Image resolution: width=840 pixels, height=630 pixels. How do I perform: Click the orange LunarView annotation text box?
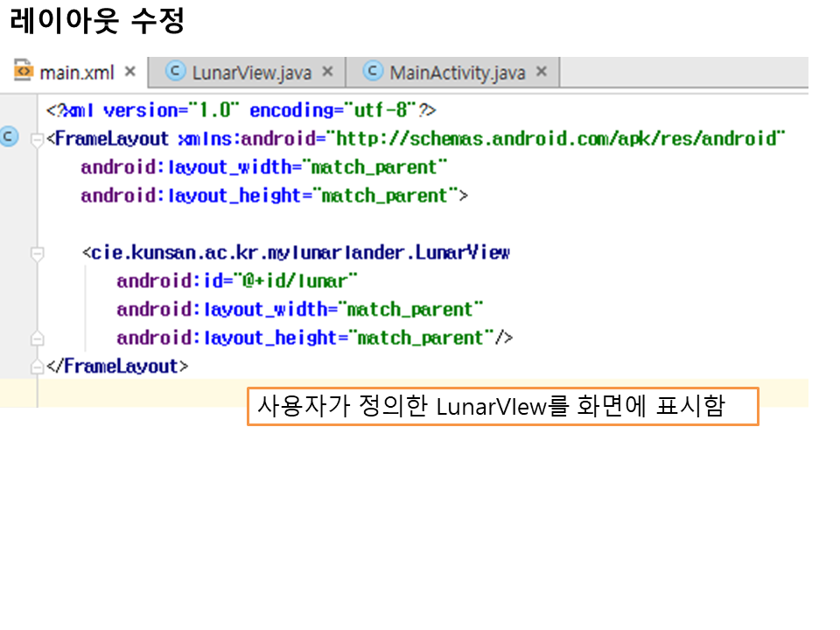point(502,407)
